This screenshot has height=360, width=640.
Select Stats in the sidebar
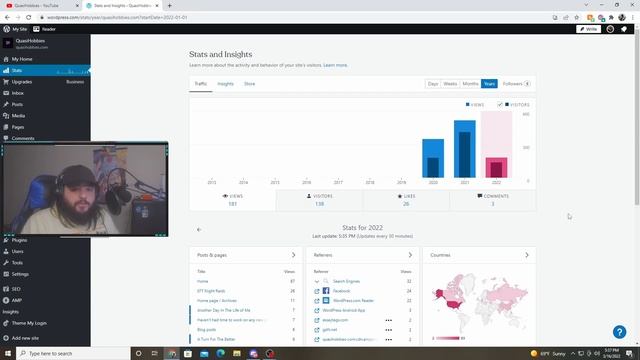coord(45,70)
